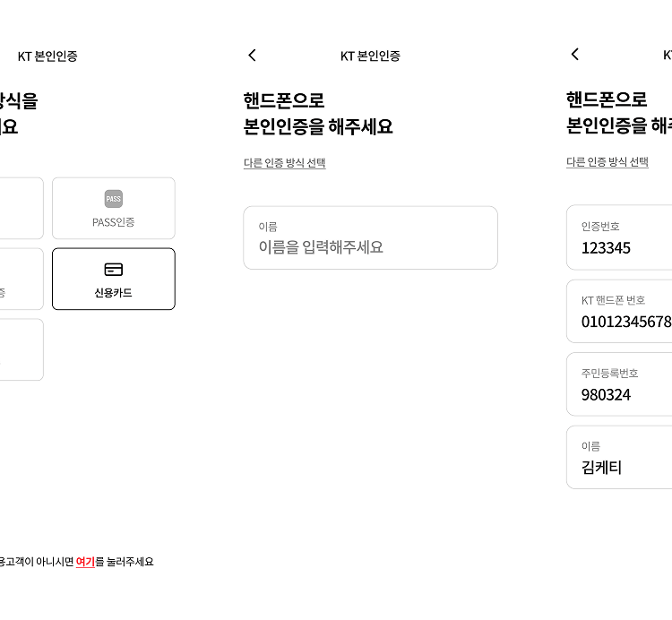
Task: Click the red 여기 link
Action: coord(85,562)
